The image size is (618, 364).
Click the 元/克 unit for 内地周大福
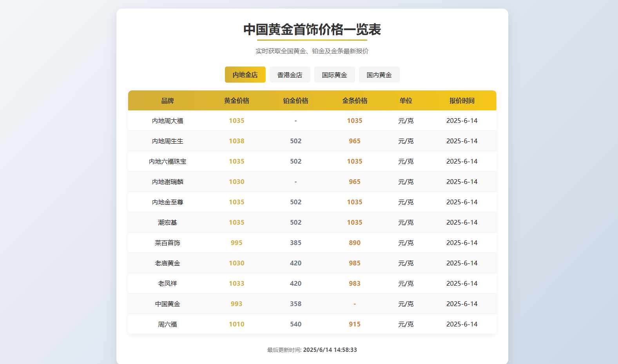pyautogui.click(x=406, y=121)
